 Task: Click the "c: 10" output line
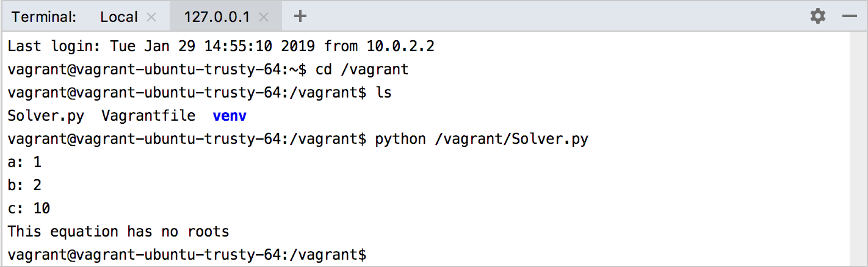pyautogui.click(x=29, y=208)
